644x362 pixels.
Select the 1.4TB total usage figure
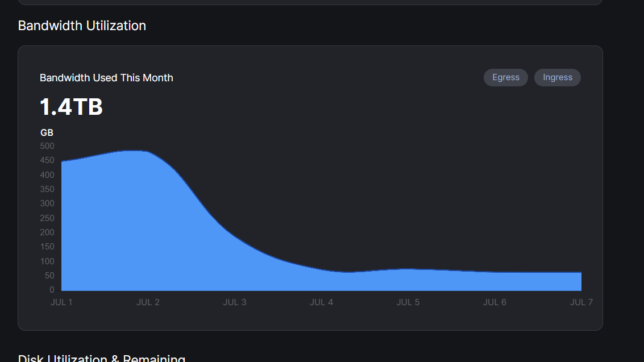(x=71, y=107)
